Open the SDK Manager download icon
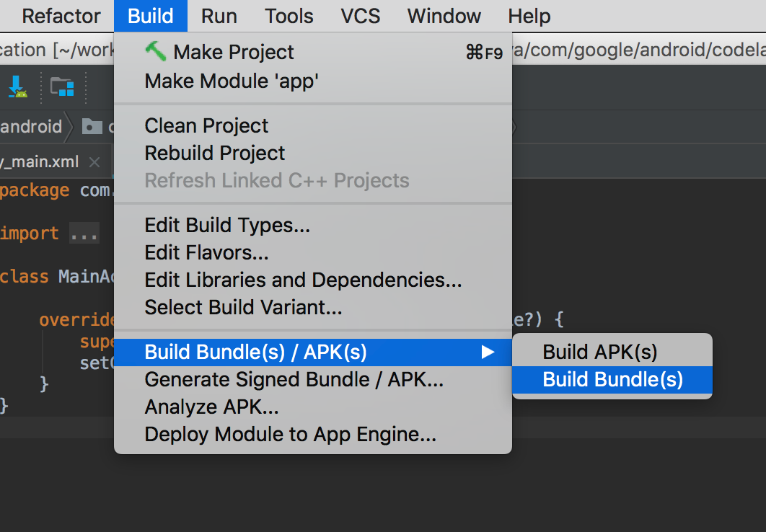The width and height of the screenshot is (766, 532). point(17,87)
